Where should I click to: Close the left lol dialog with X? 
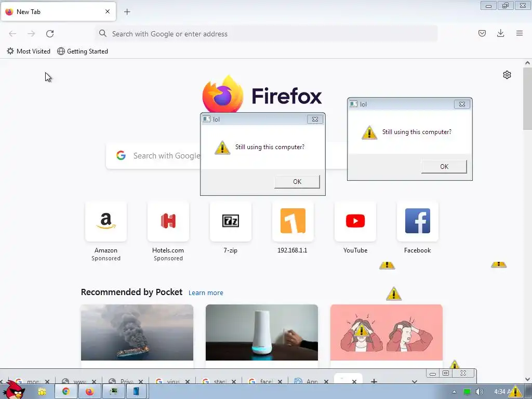click(x=315, y=119)
